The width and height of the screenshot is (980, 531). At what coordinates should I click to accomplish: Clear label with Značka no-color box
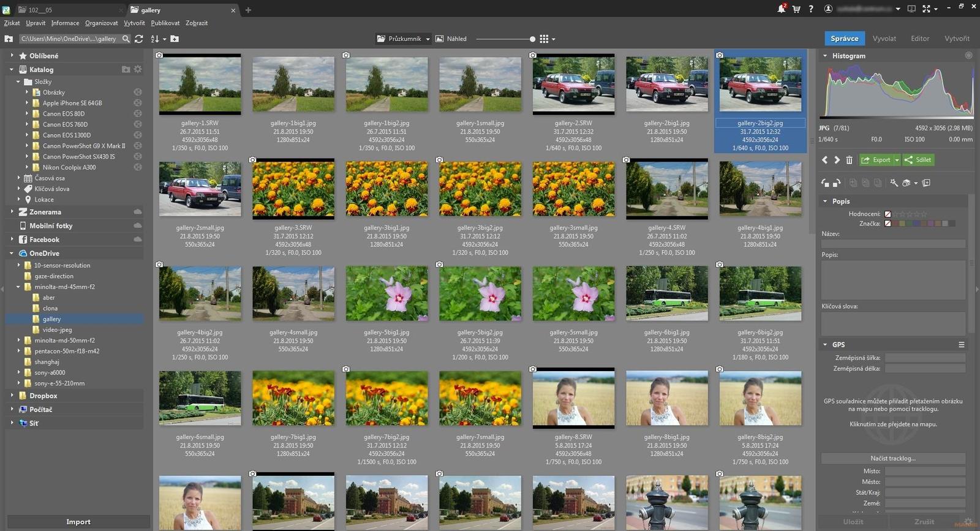point(888,224)
